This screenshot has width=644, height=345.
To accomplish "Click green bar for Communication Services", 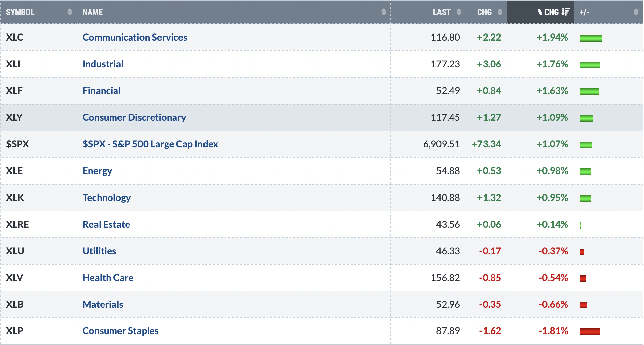I will (x=591, y=38).
